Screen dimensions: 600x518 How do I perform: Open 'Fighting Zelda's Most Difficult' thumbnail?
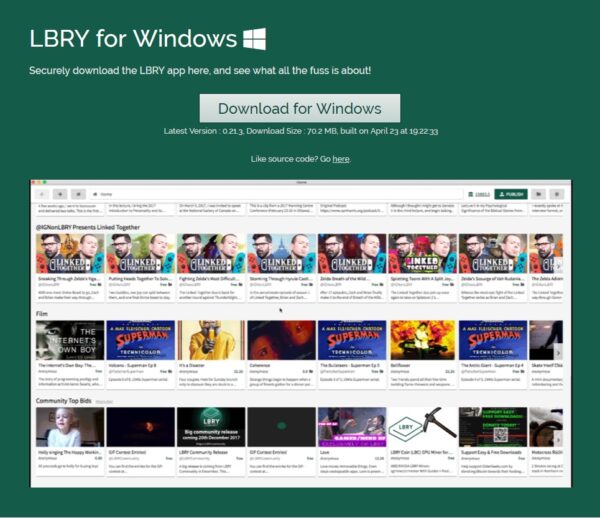click(211, 253)
